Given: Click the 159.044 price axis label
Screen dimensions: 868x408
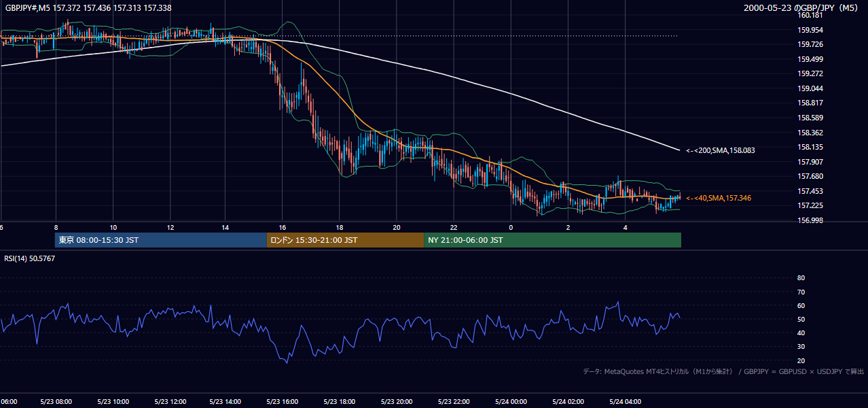Looking at the screenshot, I should pyautogui.click(x=810, y=88).
